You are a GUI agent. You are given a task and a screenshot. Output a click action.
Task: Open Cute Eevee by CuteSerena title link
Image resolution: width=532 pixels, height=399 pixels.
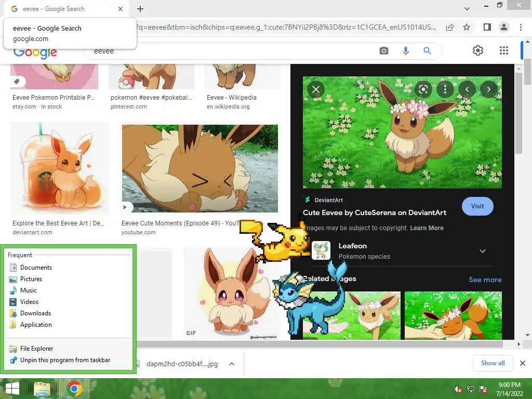375,212
